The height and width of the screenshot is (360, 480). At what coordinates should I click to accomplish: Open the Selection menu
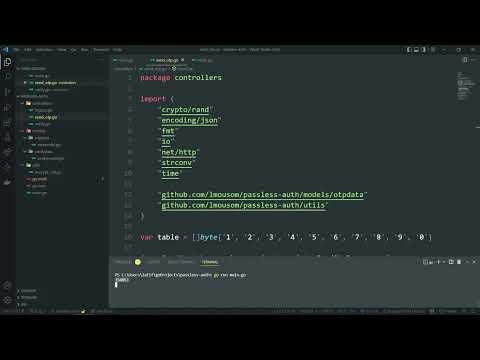pyautogui.click(x=44, y=50)
